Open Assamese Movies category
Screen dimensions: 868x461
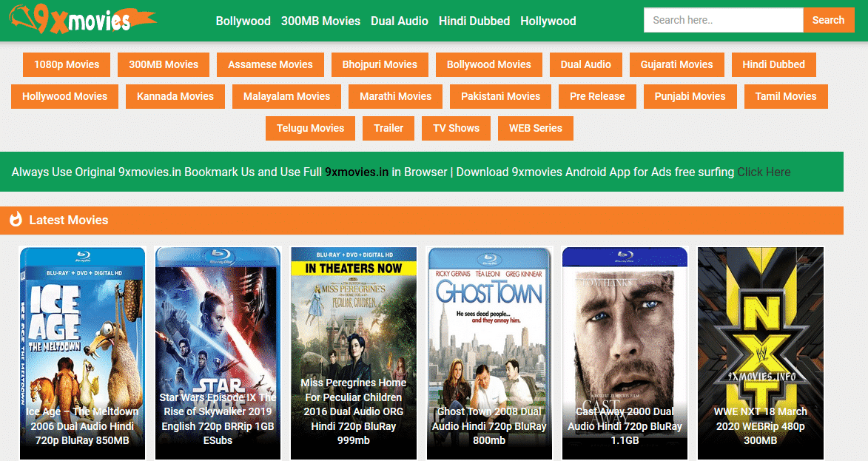click(x=270, y=65)
